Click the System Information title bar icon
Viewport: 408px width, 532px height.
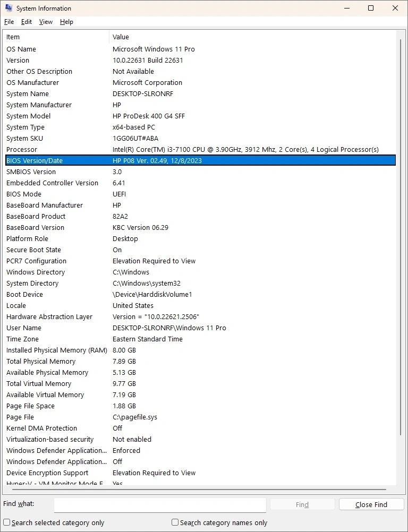tap(8, 8)
